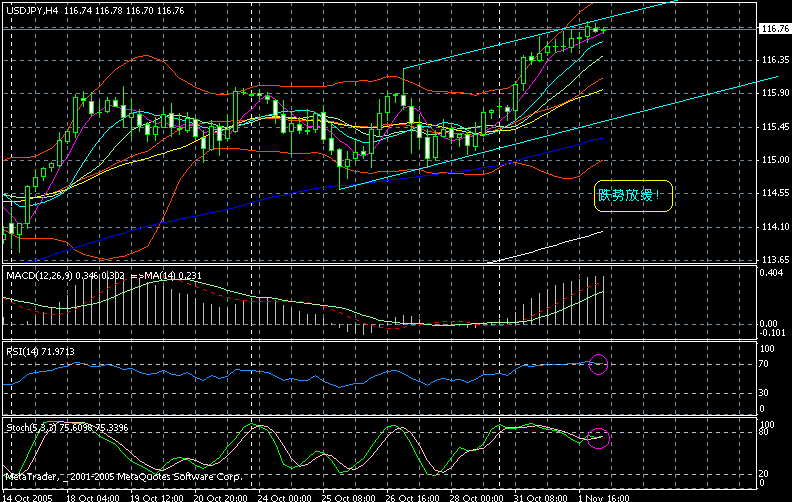Screen dimensions: 792x502
Task: Click the MACD(12,26,9) indicator label
Action: [39, 276]
